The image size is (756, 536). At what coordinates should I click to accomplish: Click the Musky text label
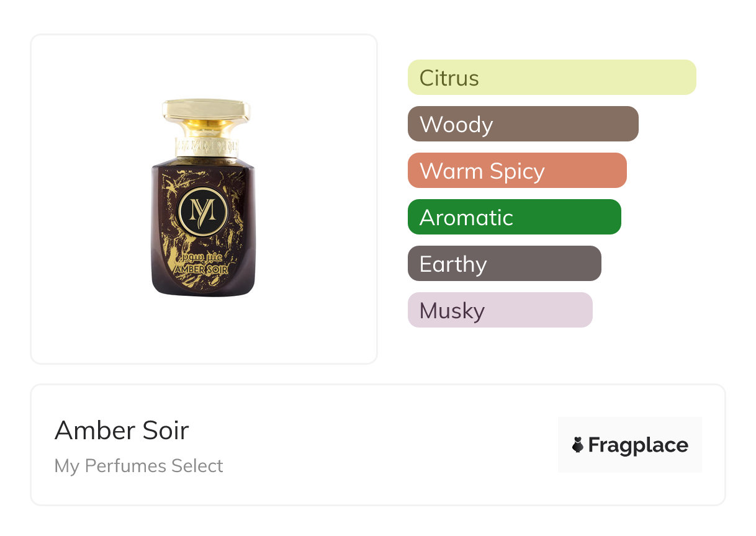[x=452, y=311]
